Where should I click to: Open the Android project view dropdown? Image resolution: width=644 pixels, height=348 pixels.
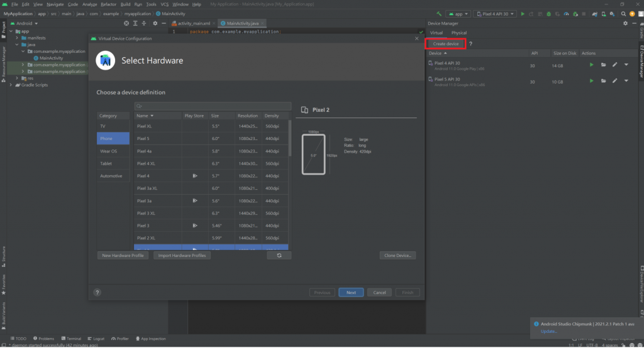click(25, 23)
